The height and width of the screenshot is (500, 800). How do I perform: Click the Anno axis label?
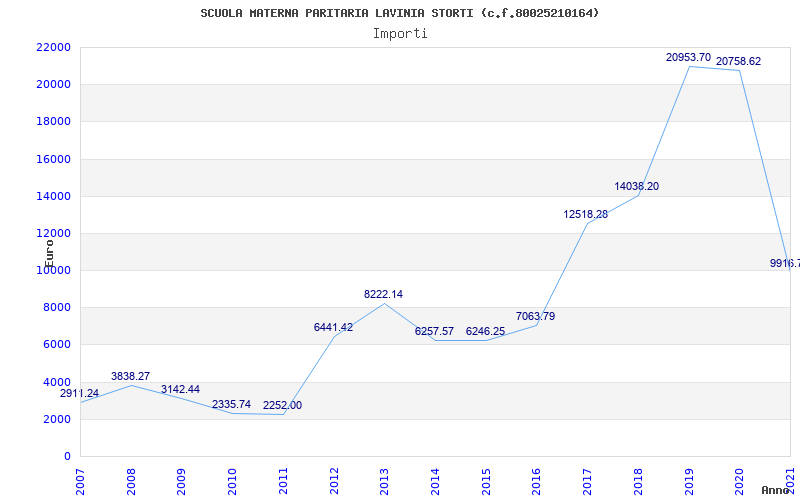(x=776, y=490)
